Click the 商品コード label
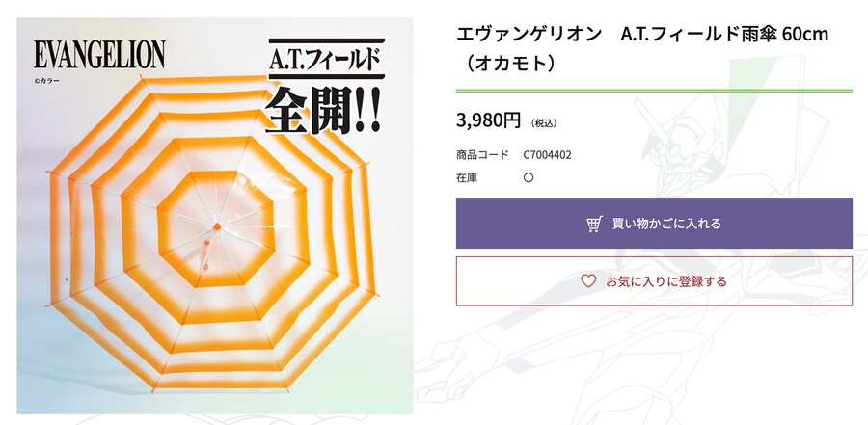 (482, 154)
